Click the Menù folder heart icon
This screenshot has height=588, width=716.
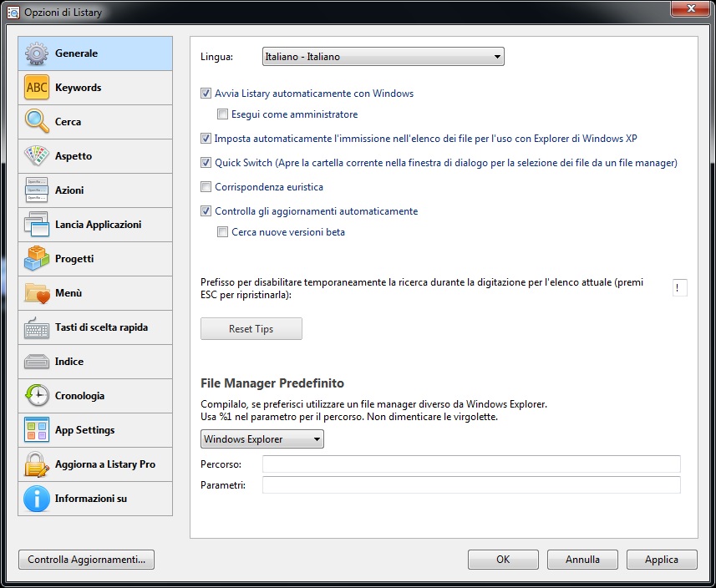pyautogui.click(x=37, y=293)
